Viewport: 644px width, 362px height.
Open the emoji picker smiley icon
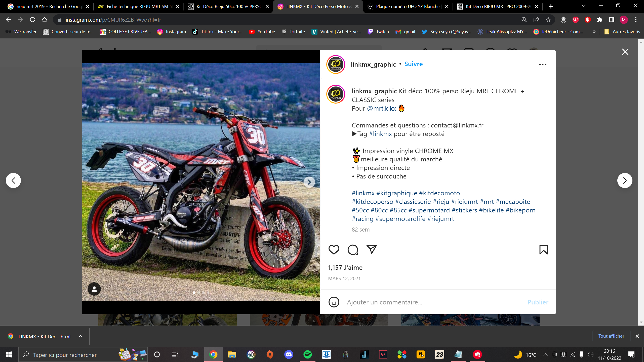(x=334, y=302)
